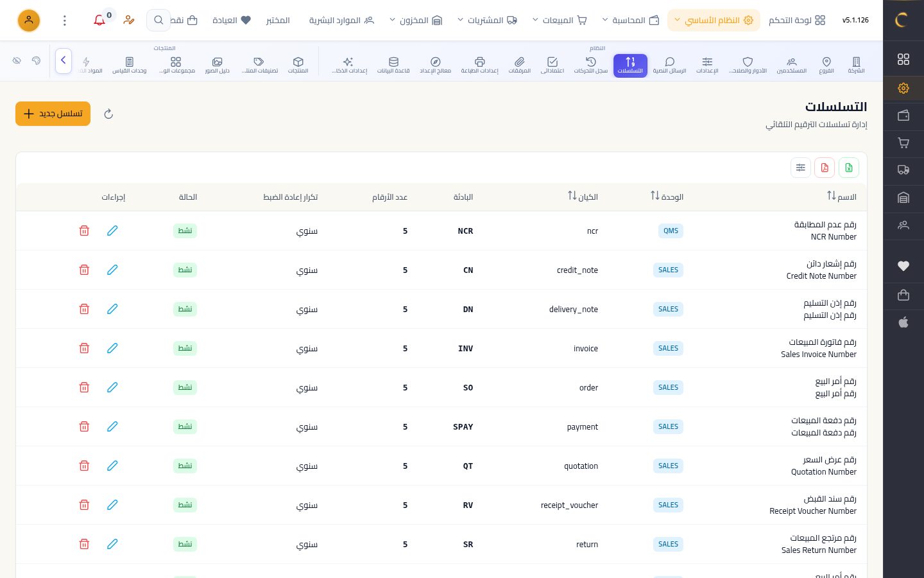The width and height of the screenshot is (924, 578).
Task: Open Print Settings (إعدادات الطباعة) icon
Action: (480, 65)
